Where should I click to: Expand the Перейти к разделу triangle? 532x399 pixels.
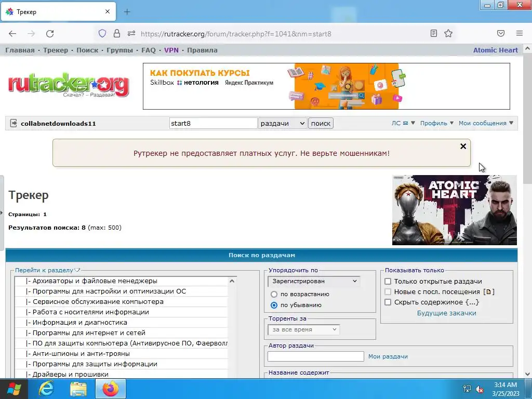[77, 270]
